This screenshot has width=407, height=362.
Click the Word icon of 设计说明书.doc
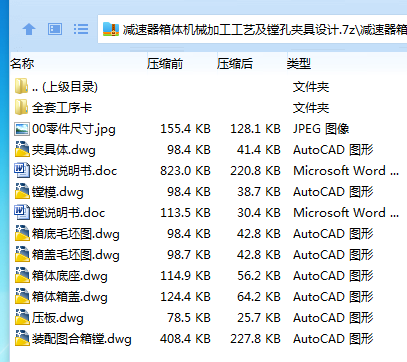click(22, 170)
